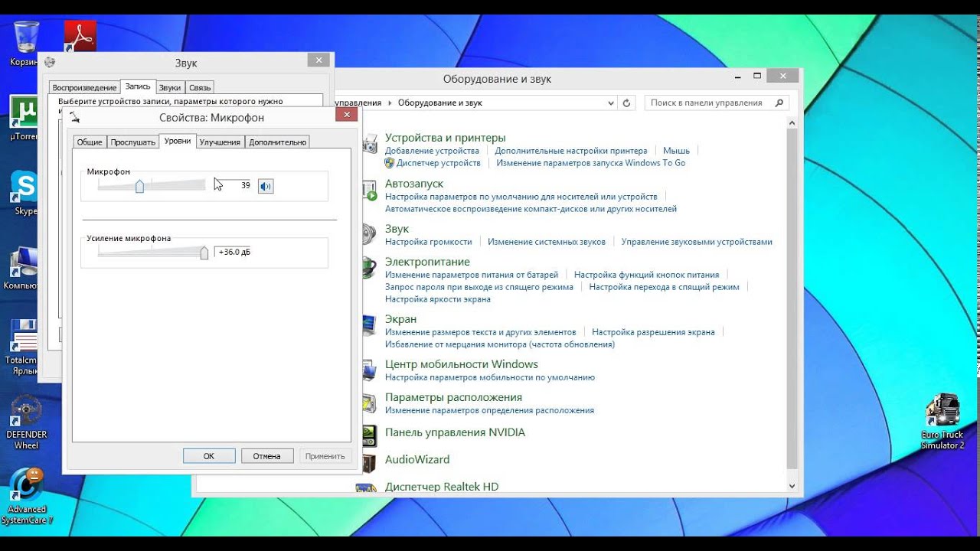Switch to the Общие tab
980x551 pixels.
point(90,142)
